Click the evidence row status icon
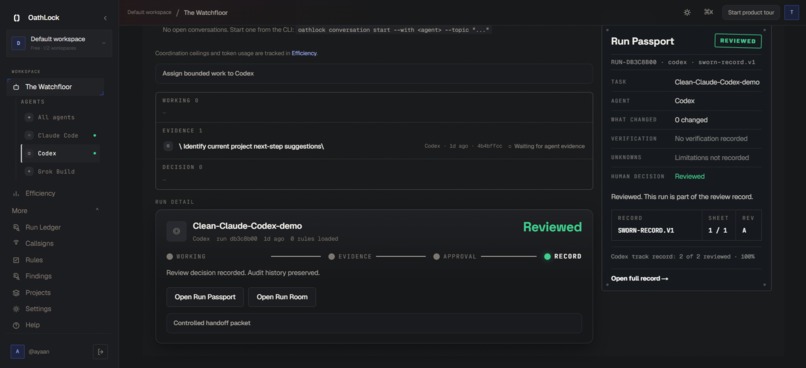The width and height of the screenshot is (806, 368). 168,146
